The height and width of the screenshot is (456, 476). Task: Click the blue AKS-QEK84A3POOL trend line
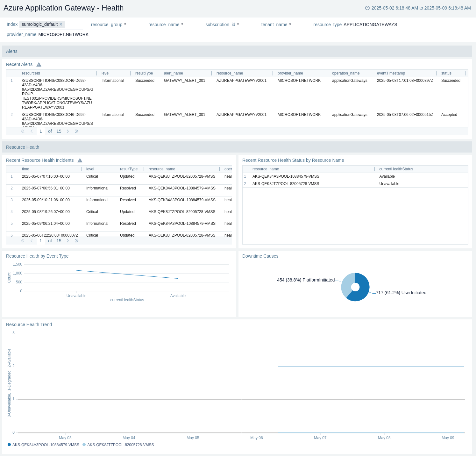(371, 366)
